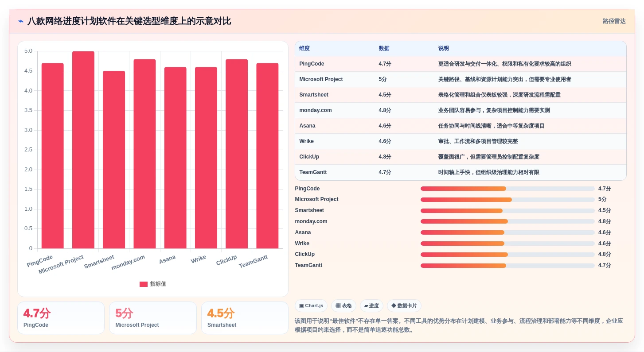The width and height of the screenshot is (644, 352).
Task: Click the TeamGantt progress bar
Action: coord(507,266)
